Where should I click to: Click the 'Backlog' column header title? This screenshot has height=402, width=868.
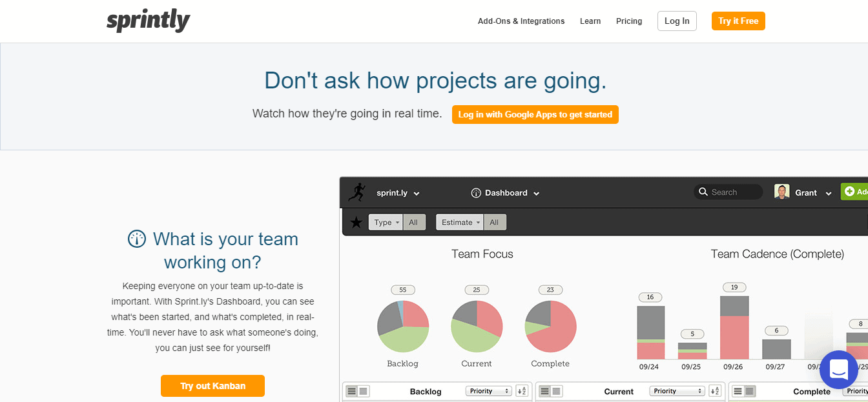[426, 392]
